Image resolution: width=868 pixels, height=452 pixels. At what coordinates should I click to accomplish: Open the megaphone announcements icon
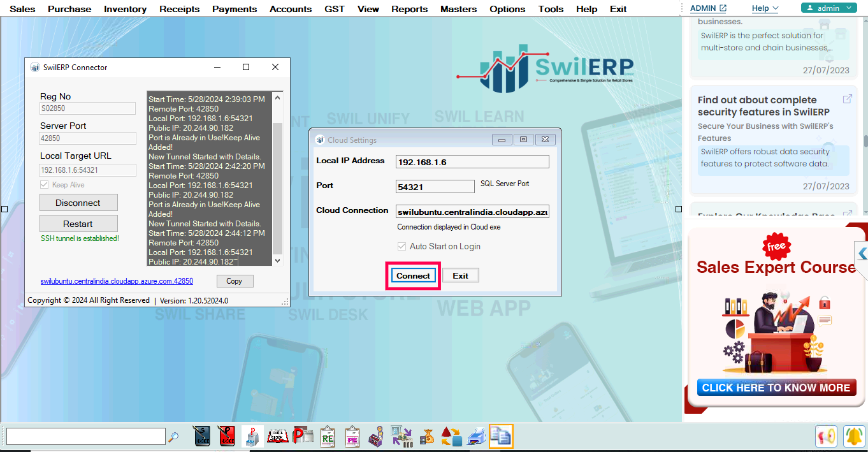point(827,436)
